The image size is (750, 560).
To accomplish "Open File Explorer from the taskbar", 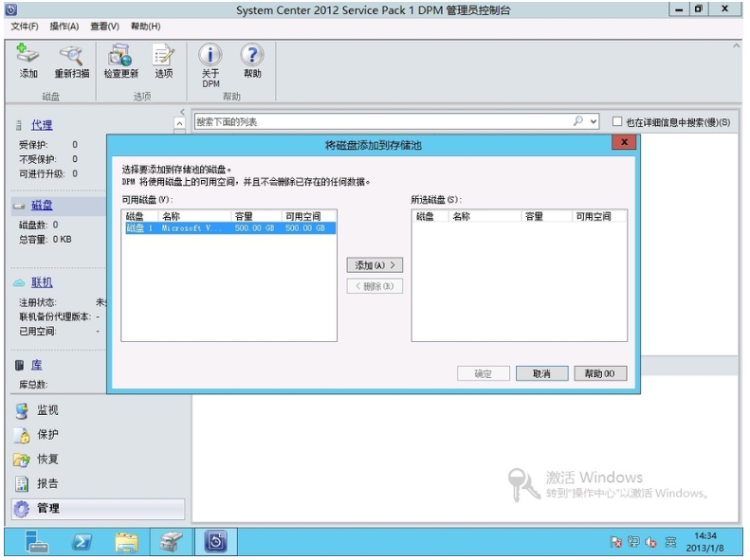I will tap(127, 542).
